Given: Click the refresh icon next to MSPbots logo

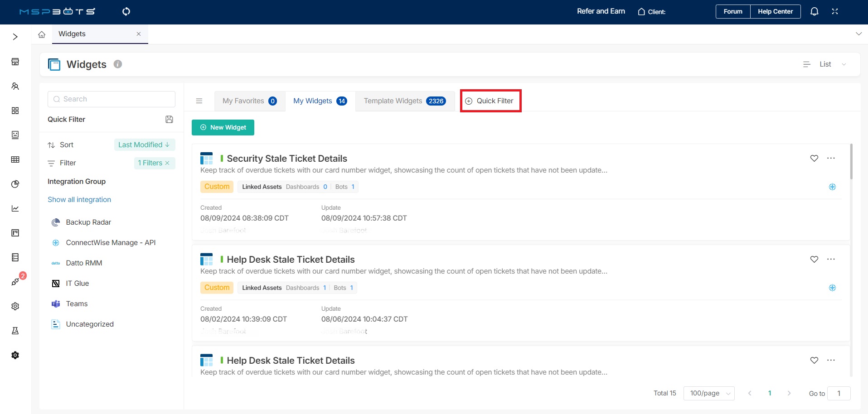Looking at the screenshot, I should (126, 11).
